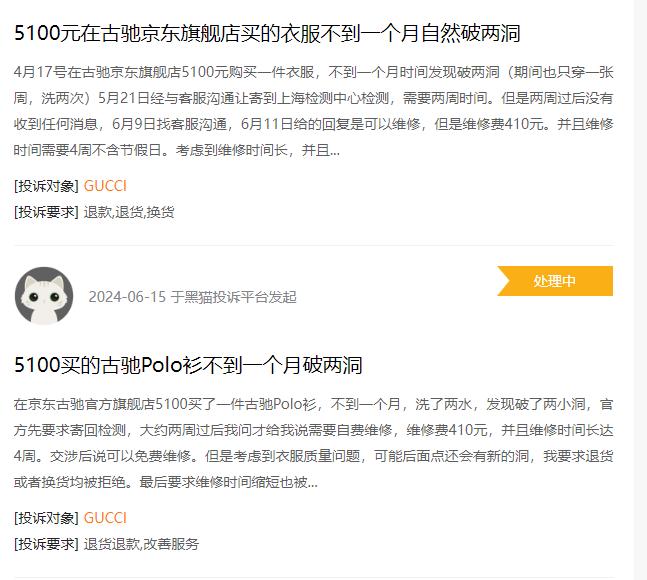Expand truncated text ellipsis after 并且
The width and height of the screenshot is (647, 580).
pyautogui.click(x=335, y=151)
